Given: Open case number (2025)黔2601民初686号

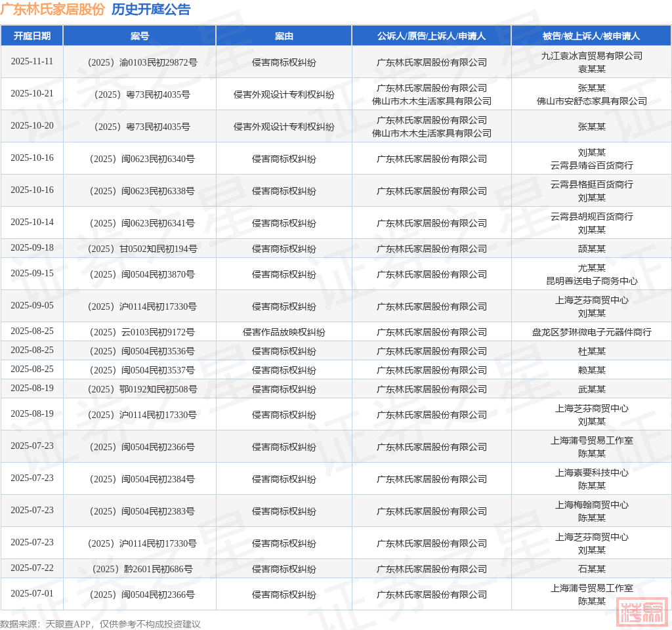Looking at the screenshot, I should point(140,569).
